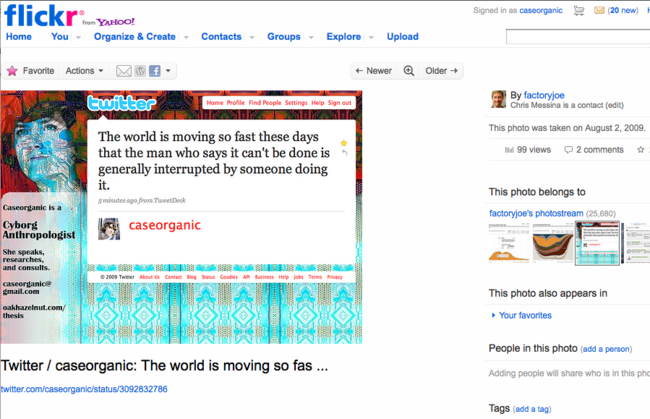Screen dimensions: 650x419
Task: Click the pink Favorite star icon
Action: (12, 71)
